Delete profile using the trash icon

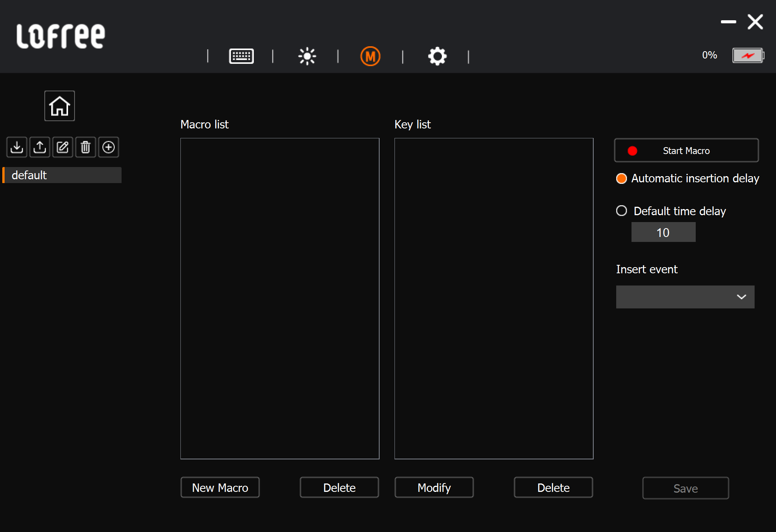tap(86, 147)
